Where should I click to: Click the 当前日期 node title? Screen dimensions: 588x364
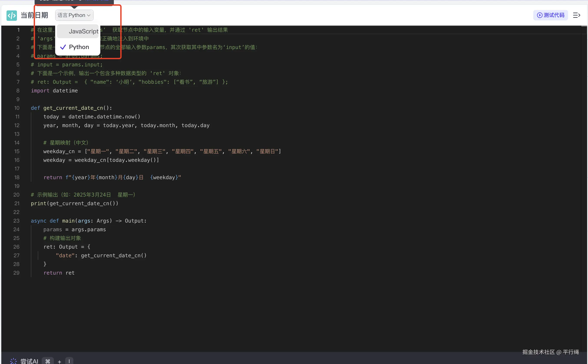[34, 15]
